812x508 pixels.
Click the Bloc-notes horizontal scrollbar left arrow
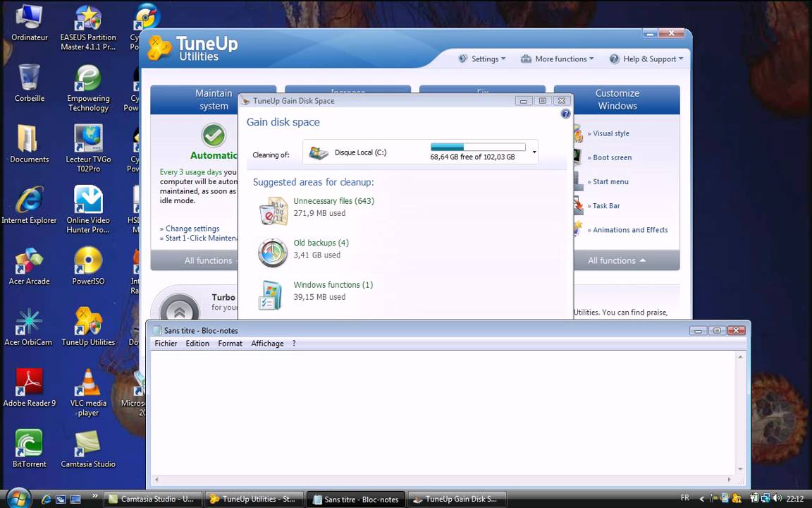156,480
